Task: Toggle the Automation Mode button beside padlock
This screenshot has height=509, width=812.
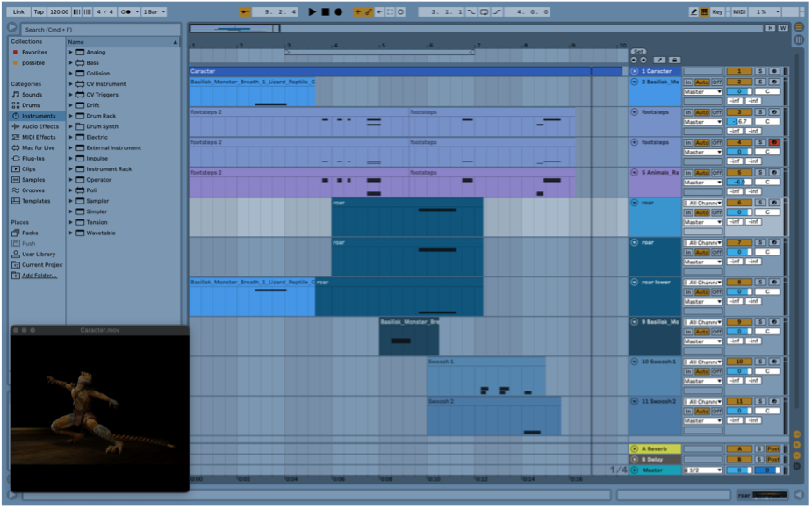Action: tap(659, 60)
